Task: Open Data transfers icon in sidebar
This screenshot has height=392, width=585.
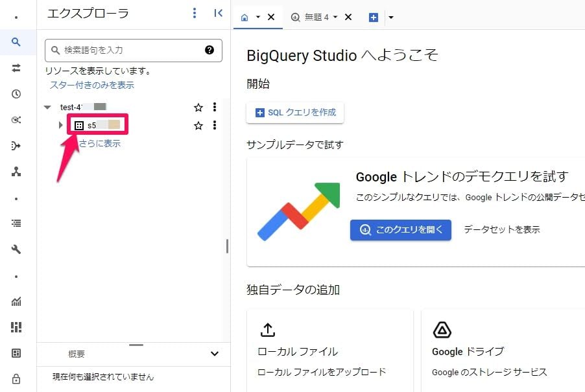Action: pos(16,68)
